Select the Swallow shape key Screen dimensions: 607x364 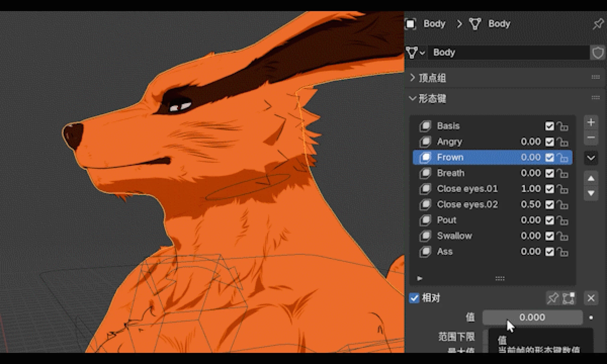[492, 236]
